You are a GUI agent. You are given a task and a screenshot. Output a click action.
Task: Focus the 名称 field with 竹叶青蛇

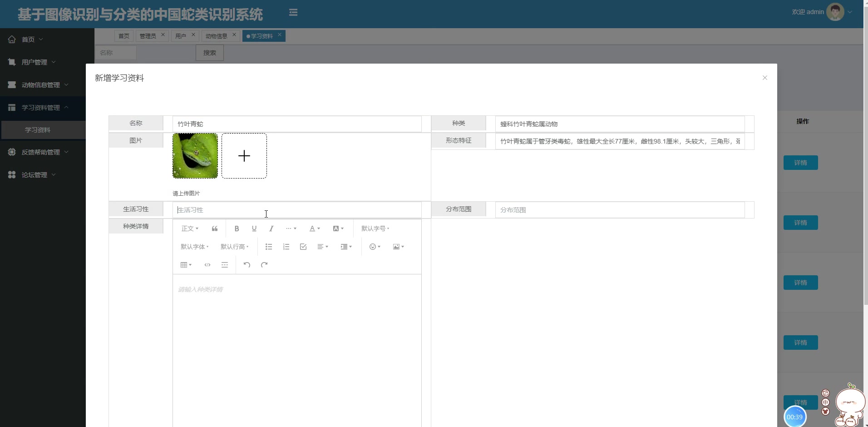click(297, 124)
